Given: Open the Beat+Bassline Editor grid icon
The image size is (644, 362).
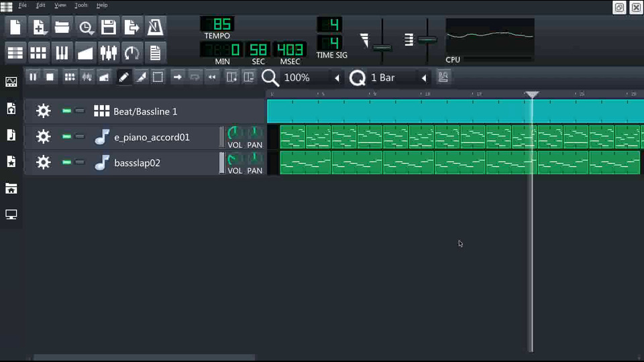Looking at the screenshot, I should pos(38,52).
